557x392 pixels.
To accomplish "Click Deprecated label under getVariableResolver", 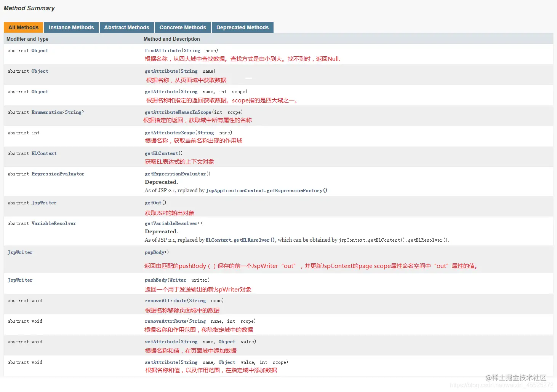I will [x=162, y=231].
